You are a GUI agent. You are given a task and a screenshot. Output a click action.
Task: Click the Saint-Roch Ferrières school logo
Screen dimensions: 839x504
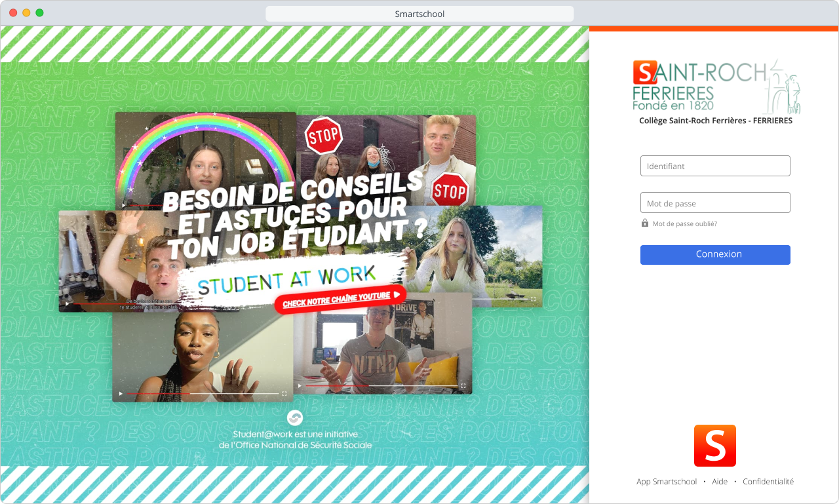coord(716,87)
